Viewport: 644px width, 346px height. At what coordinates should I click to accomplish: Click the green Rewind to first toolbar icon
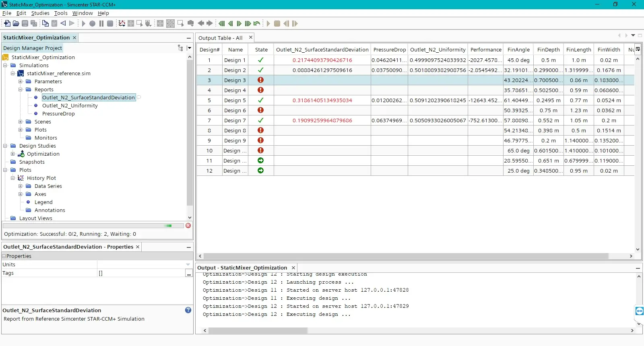click(x=221, y=23)
